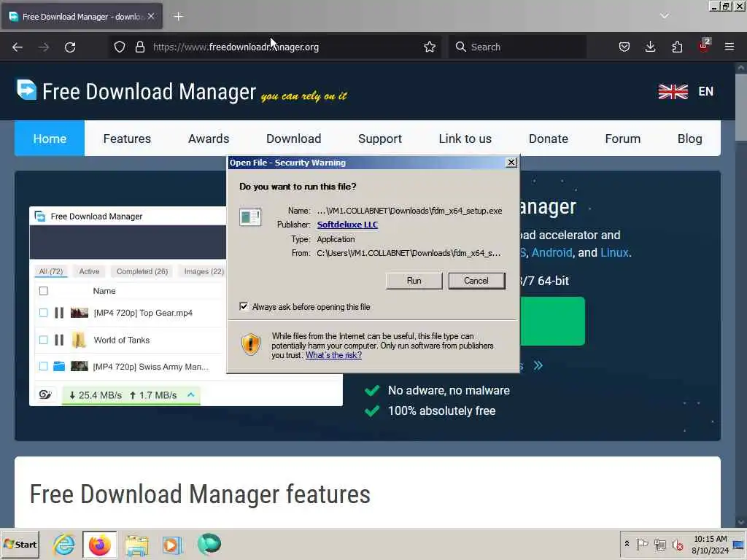Open the file explorer taskbar icon
This screenshot has width=747, height=560.
coord(136,545)
